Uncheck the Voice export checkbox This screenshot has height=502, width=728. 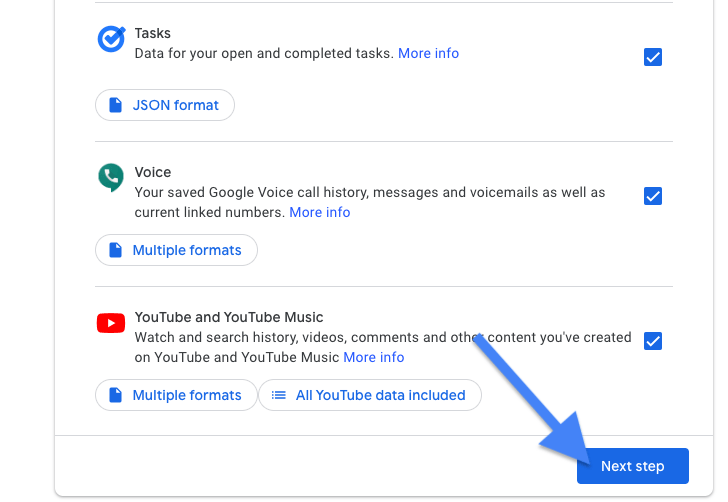[x=653, y=196]
